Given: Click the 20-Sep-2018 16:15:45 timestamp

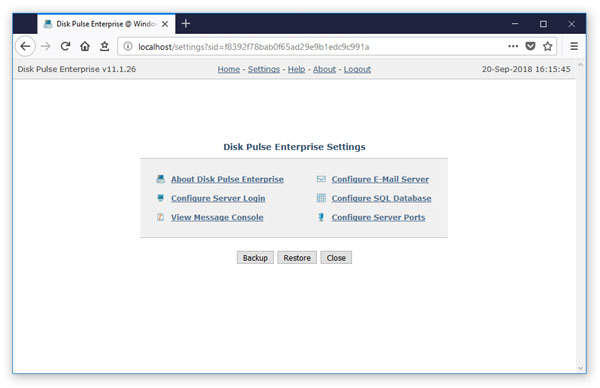Looking at the screenshot, I should (526, 69).
